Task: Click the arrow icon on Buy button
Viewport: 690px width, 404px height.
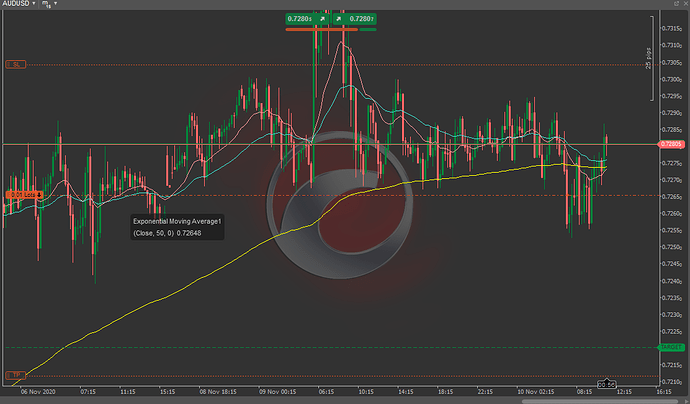Action: click(339, 18)
